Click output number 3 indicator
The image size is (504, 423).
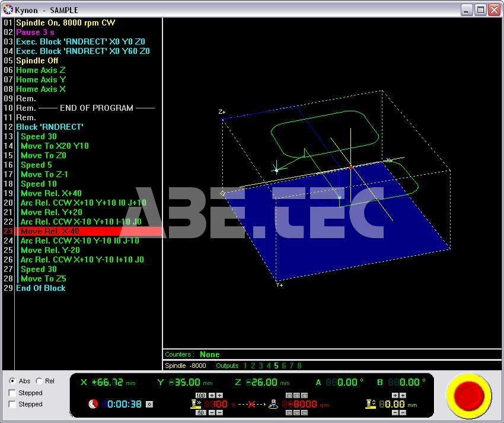coord(261,366)
